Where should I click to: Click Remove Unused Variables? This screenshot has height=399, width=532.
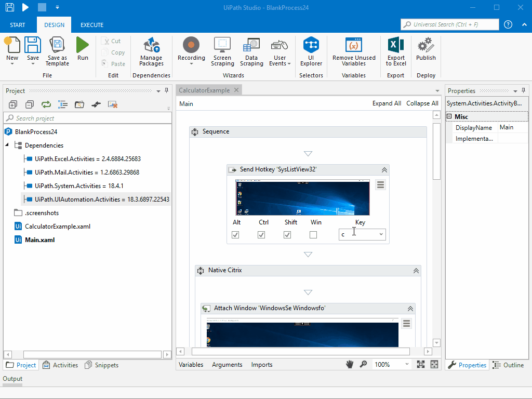point(353,45)
